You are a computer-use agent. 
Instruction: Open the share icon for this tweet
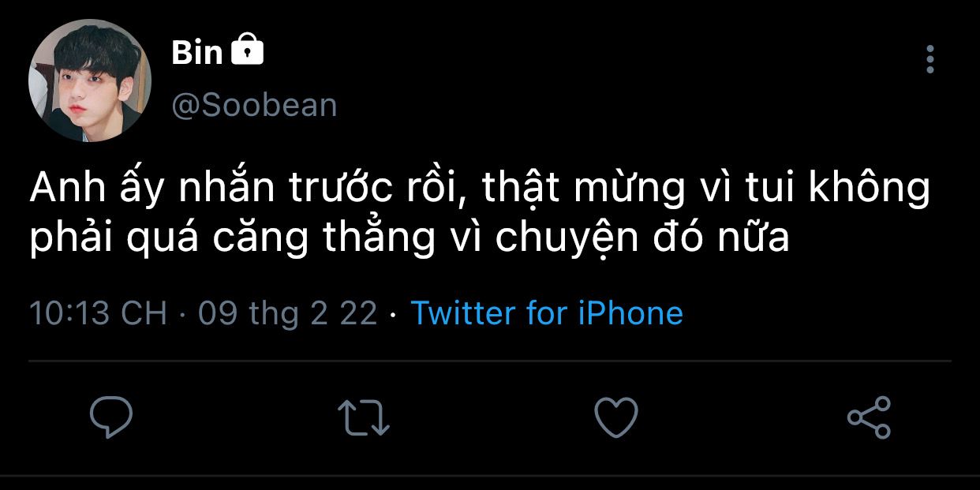click(869, 417)
